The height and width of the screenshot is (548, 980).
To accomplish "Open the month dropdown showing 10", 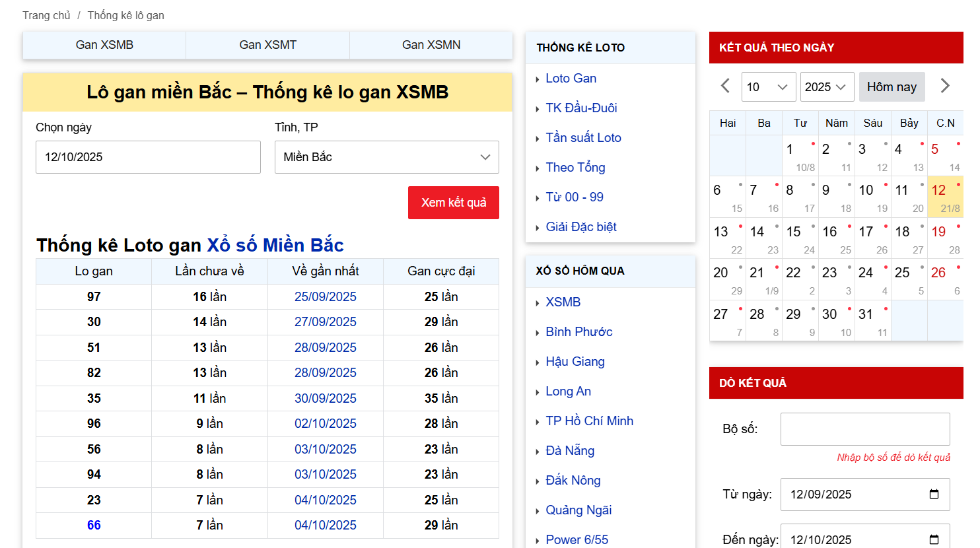I will tap(768, 86).
